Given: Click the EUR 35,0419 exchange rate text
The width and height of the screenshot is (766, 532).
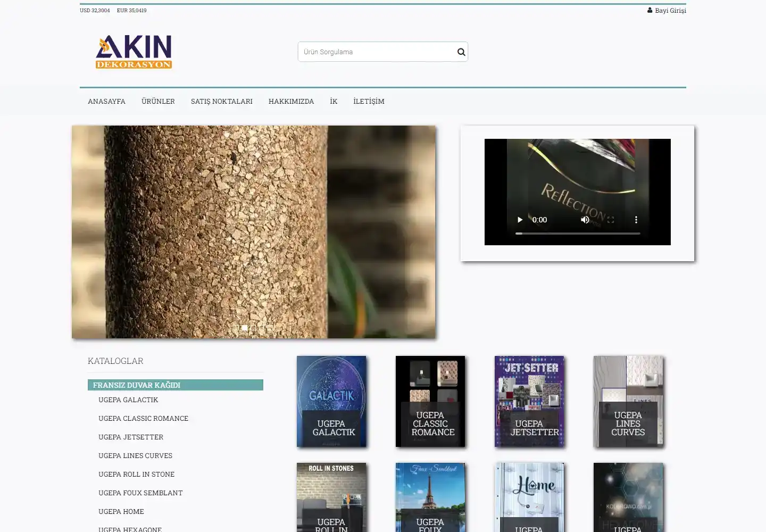Looking at the screenshot, I should pos(131,10).
